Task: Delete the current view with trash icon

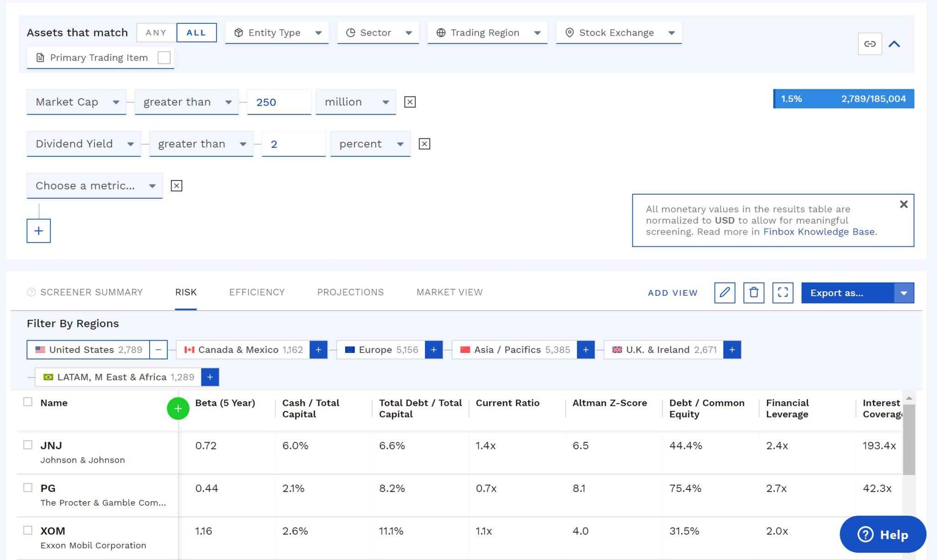Action: 754,293
